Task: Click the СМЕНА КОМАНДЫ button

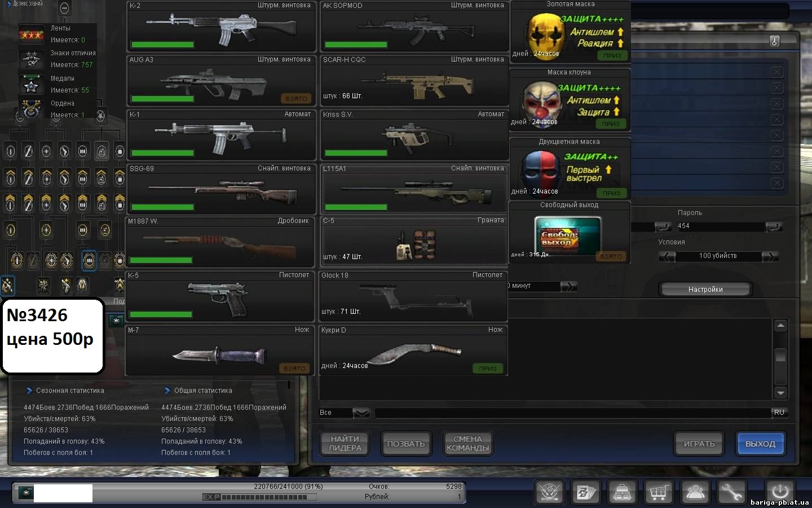Action: click(467, 444)
